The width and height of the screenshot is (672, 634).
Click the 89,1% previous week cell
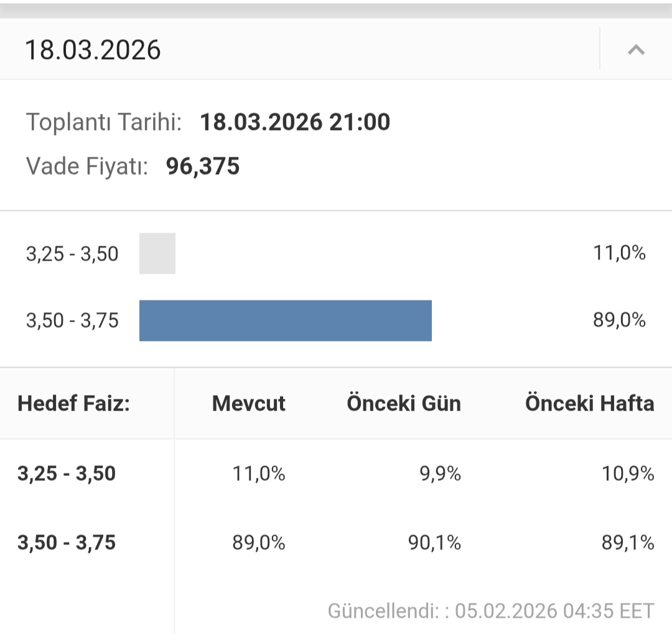628,543
